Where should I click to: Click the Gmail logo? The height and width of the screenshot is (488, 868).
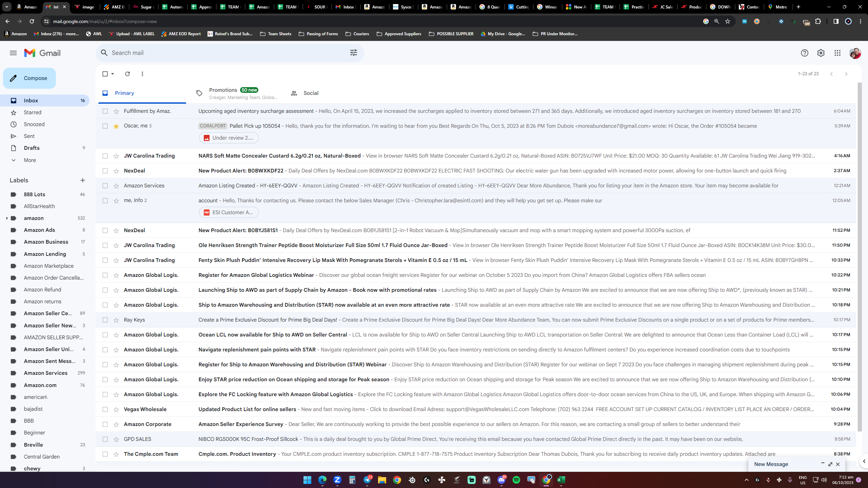point(42,53)
